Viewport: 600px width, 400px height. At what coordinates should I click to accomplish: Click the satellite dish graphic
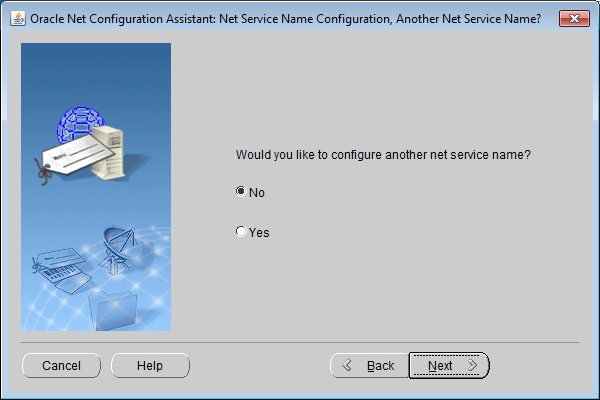pos(118,250)
